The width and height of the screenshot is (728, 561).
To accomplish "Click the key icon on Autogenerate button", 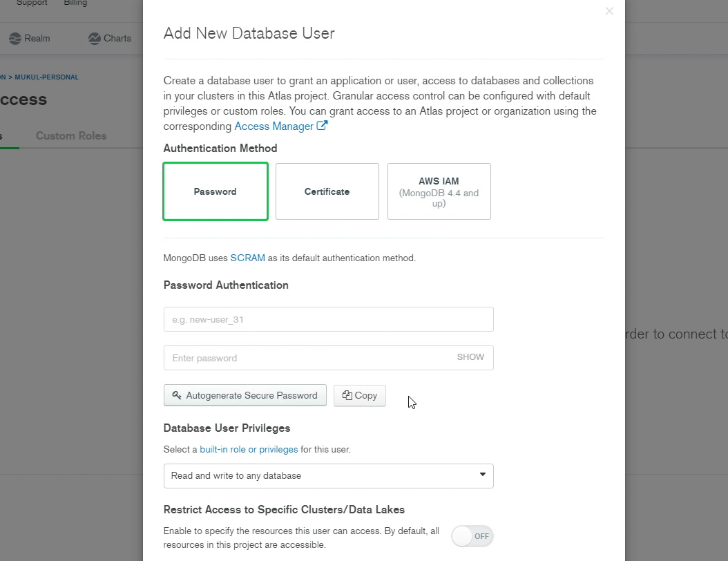I will pos(177,395).
